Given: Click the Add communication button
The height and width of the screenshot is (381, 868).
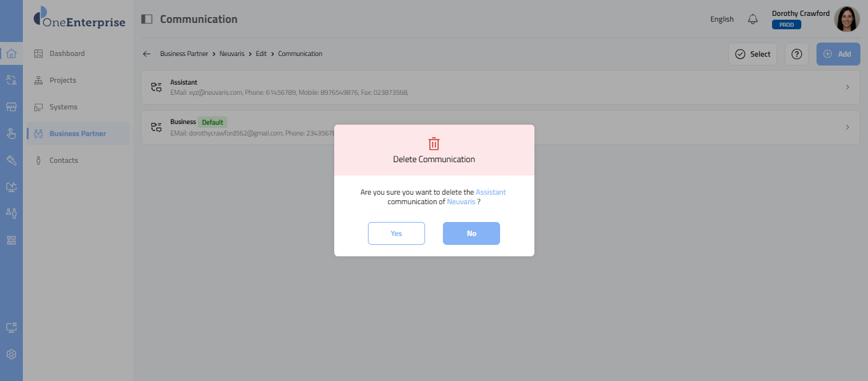Looking at the screenshot, I should point(838,54).
